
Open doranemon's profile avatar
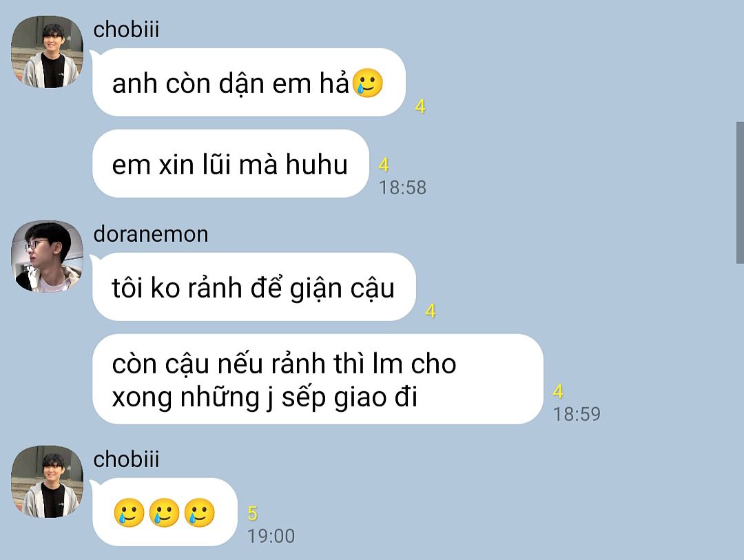click(x=47, y=256)
